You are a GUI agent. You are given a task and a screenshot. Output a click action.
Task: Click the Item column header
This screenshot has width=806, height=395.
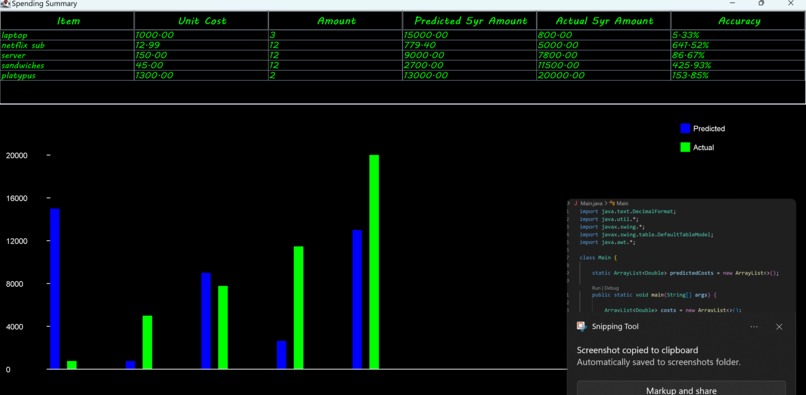tap(67, 21)
